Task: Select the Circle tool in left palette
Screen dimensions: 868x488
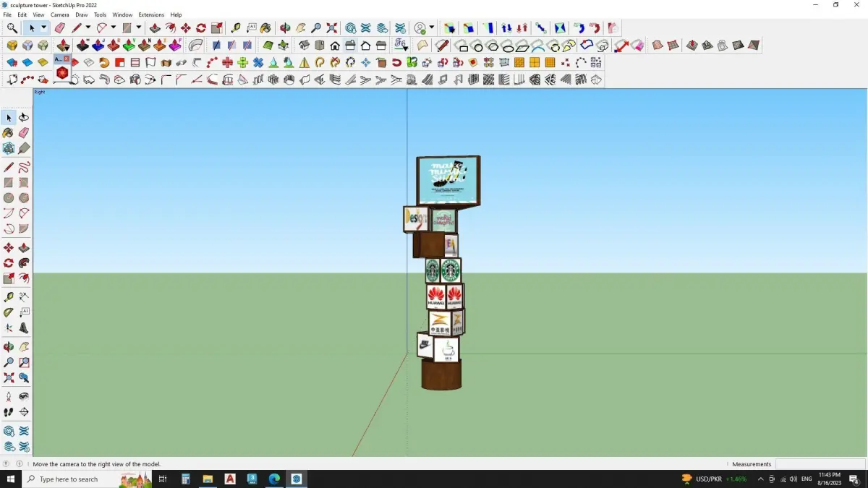Action: coord(9,198)
